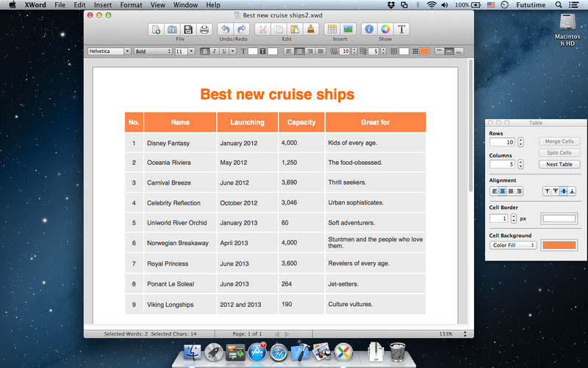The image size is (588, 368).
Task: Open the Bold font style dropdown
Action: [x=152, y=52]
